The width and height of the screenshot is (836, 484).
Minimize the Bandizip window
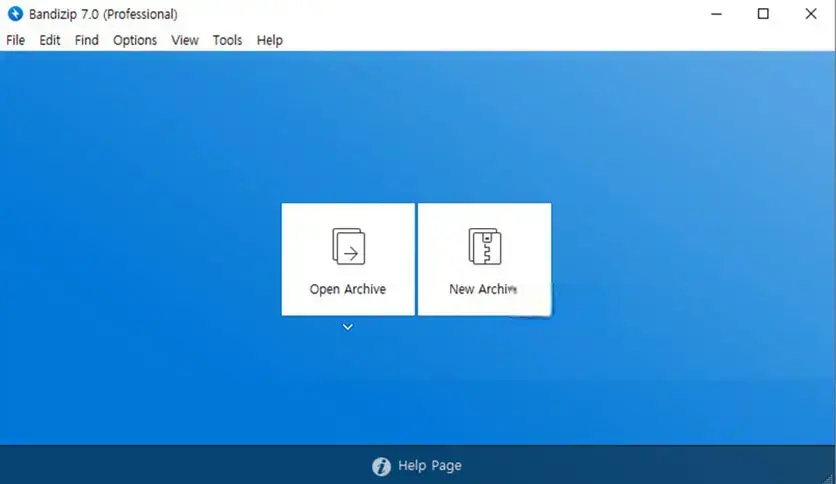click(716, 14)
